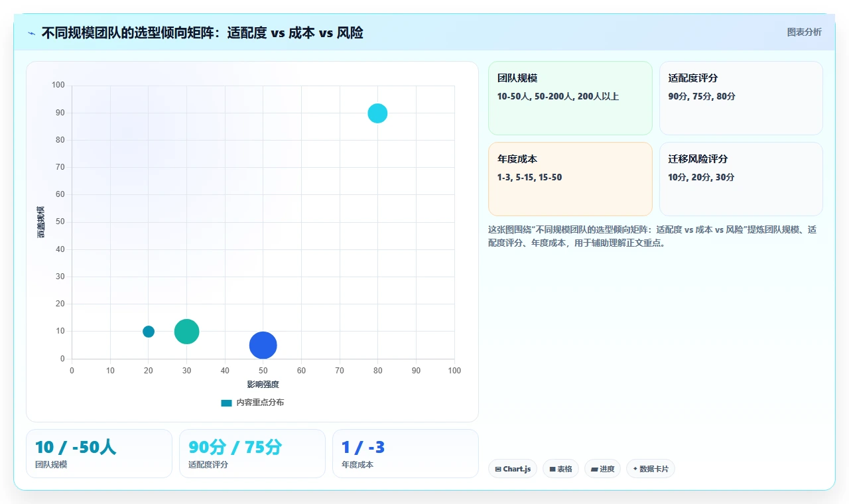
Task: Click the Chart.js chip icon
Action: click(498, 469)
